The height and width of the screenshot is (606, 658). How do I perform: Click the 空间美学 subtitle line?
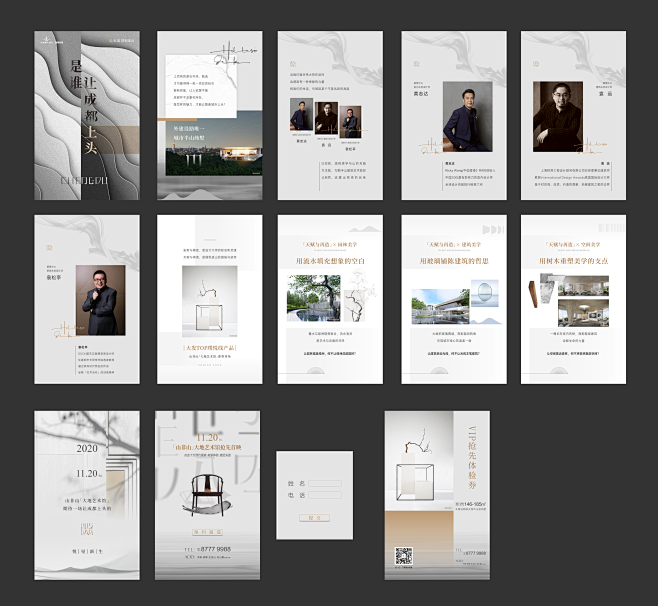[573, 244]
